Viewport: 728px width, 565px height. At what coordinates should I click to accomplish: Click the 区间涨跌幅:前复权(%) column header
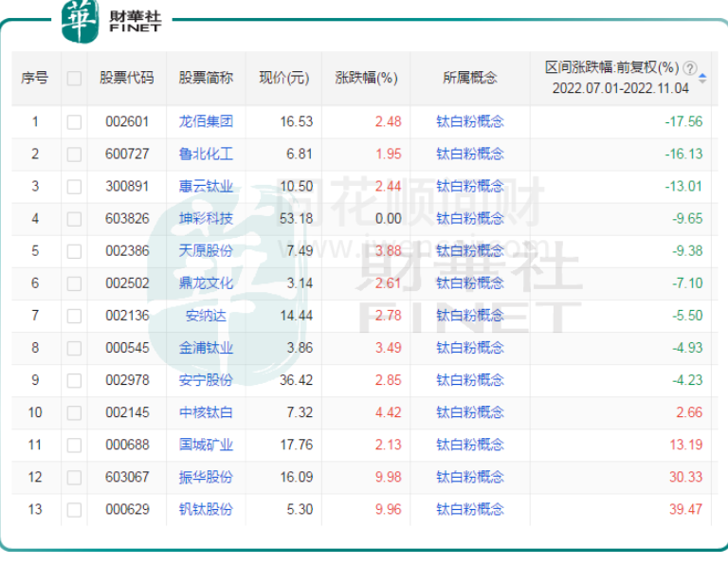612,68
